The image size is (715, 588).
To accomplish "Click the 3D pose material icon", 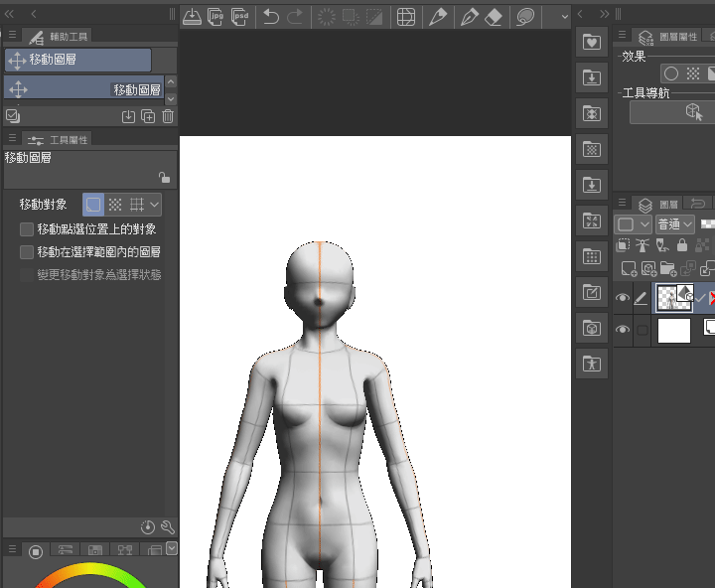I will click(592, 364).
